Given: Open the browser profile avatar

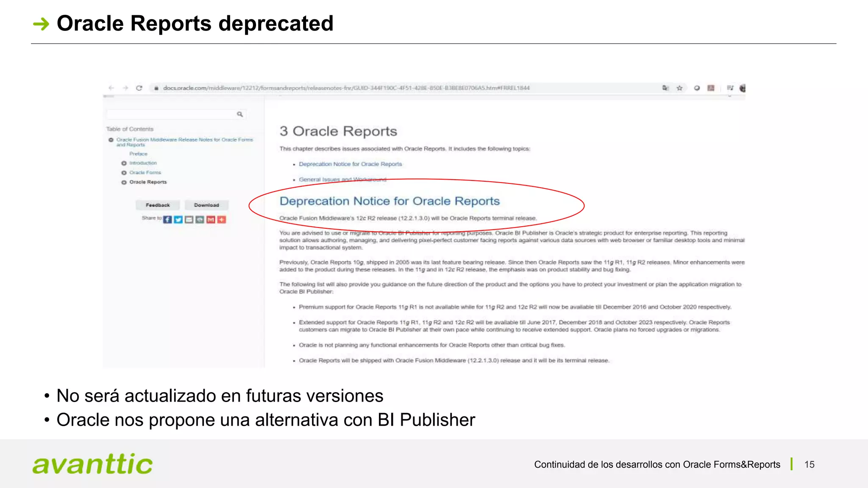Looking at the screenshot, I should pyautogui.click(x=743, y=88).
